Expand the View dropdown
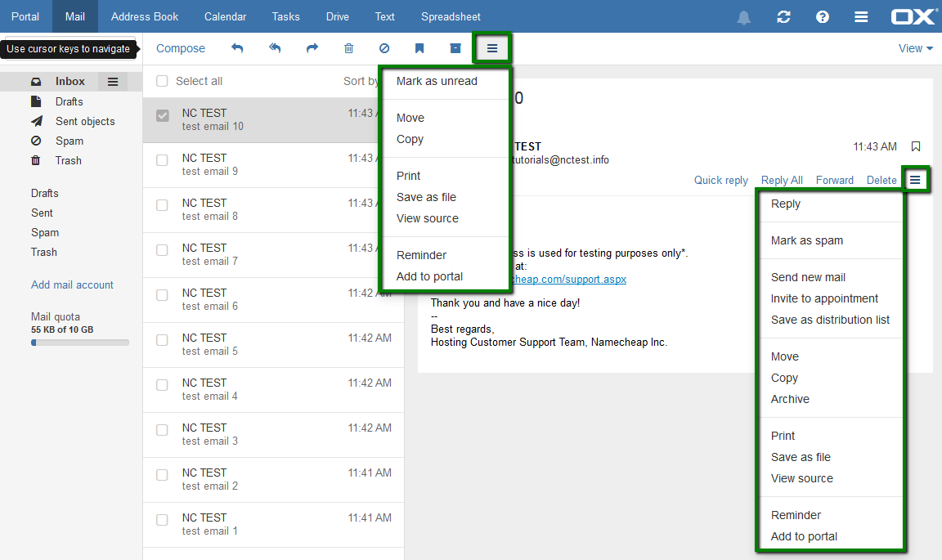This screenshot has height=560, width=942. (x=915, y=48)
